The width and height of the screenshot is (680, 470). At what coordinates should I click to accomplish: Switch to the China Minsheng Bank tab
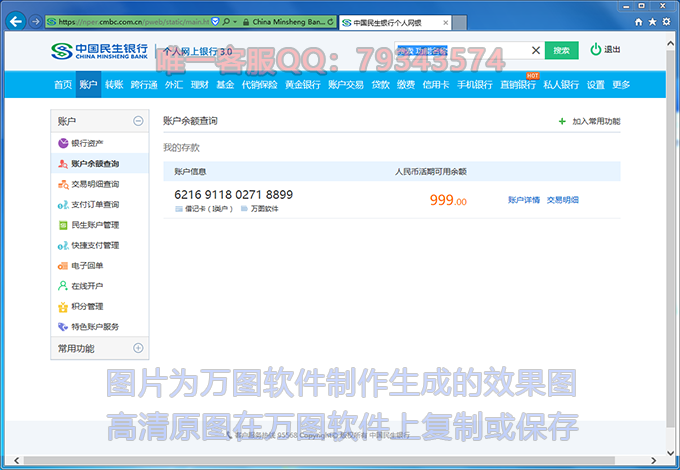(x=285, y=21)
